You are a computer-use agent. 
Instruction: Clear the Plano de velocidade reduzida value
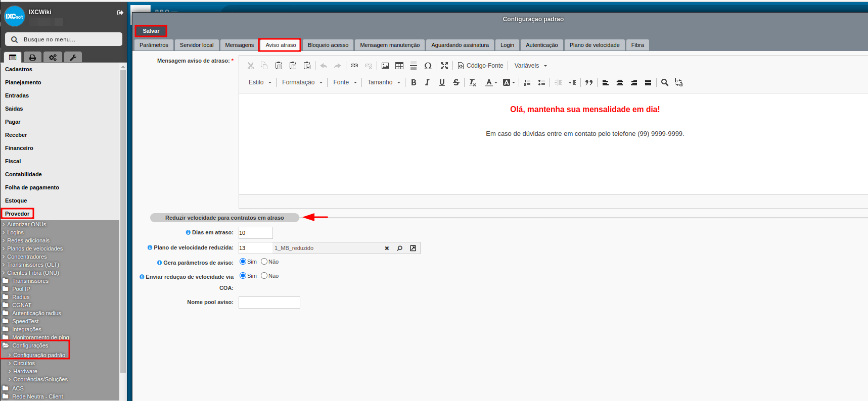coord(387,248)
